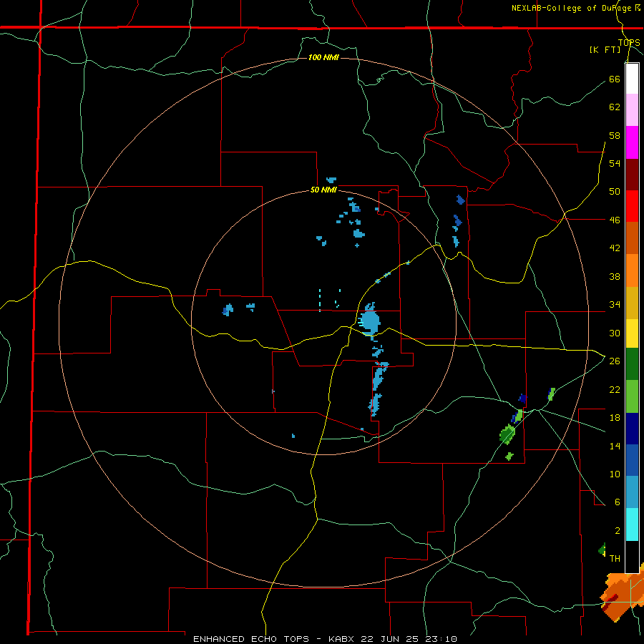The height and width of the screenshot is (644, 644).
Task: Click the legend value '62'
Action: pyautogui.click(x=615, y=107)
